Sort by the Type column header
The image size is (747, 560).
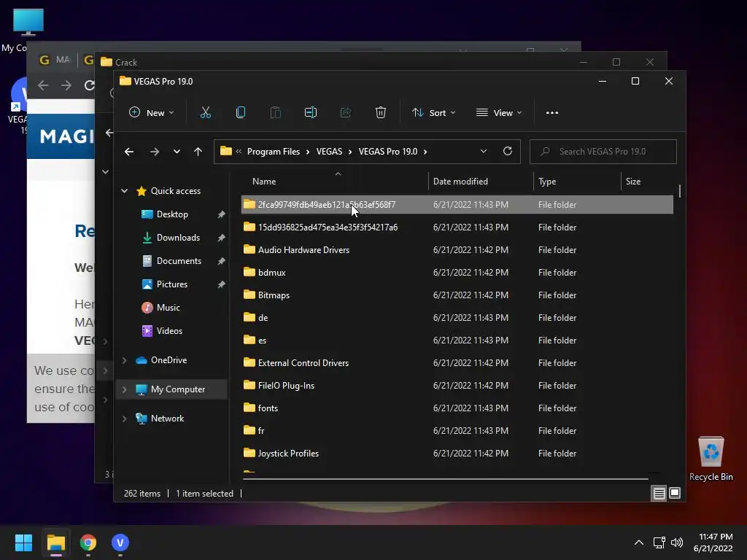pyautogui.click(x=547, y=182)
